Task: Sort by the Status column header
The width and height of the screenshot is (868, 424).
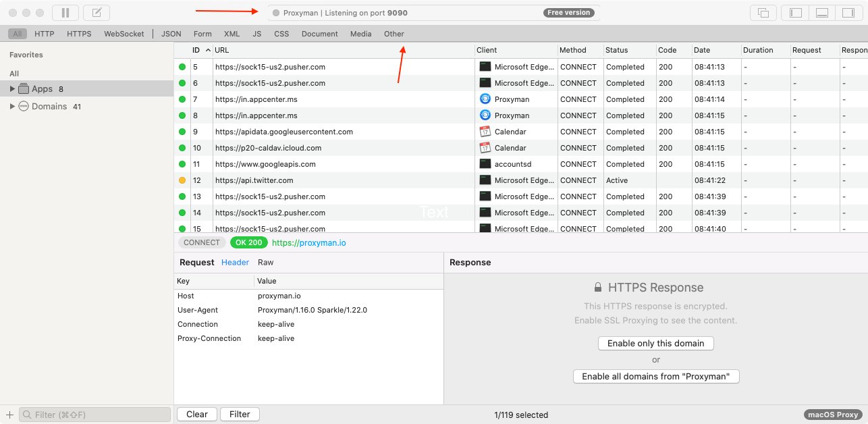Action: [x=630, y=50]
